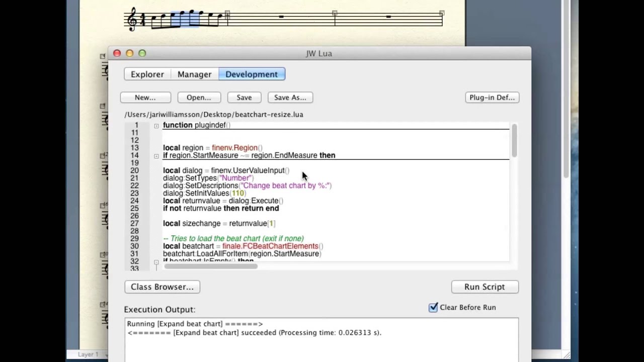Click the JW Lua window title
The height and width of the screenshot is (362, 644).
pos(319,53)
